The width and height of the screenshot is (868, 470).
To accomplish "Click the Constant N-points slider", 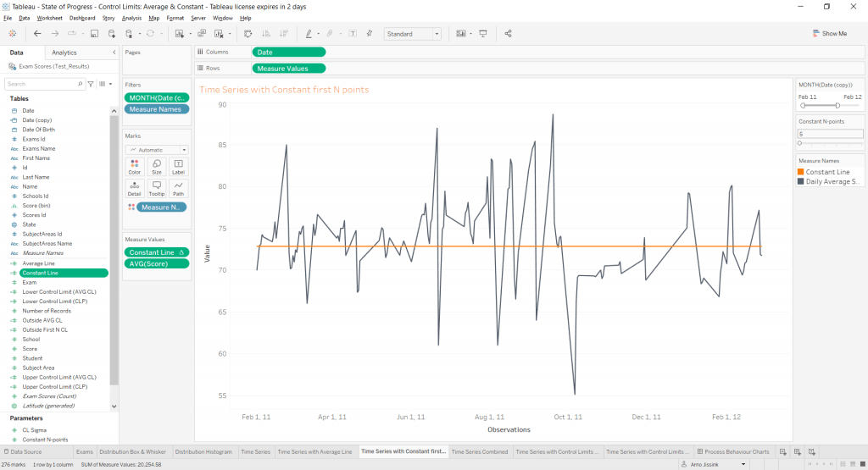I will [830, 143].
